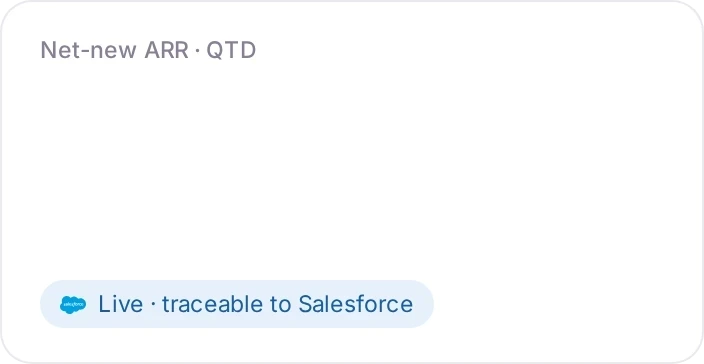The width and height of the screenshot is (704, 364).
Task: Click the rounded blue badge background
Action: click(237, 304)
